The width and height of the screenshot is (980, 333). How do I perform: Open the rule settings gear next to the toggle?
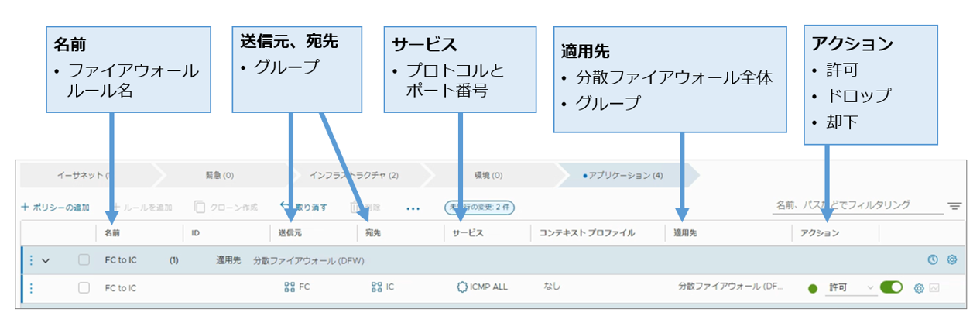click(x=919, y=288)
